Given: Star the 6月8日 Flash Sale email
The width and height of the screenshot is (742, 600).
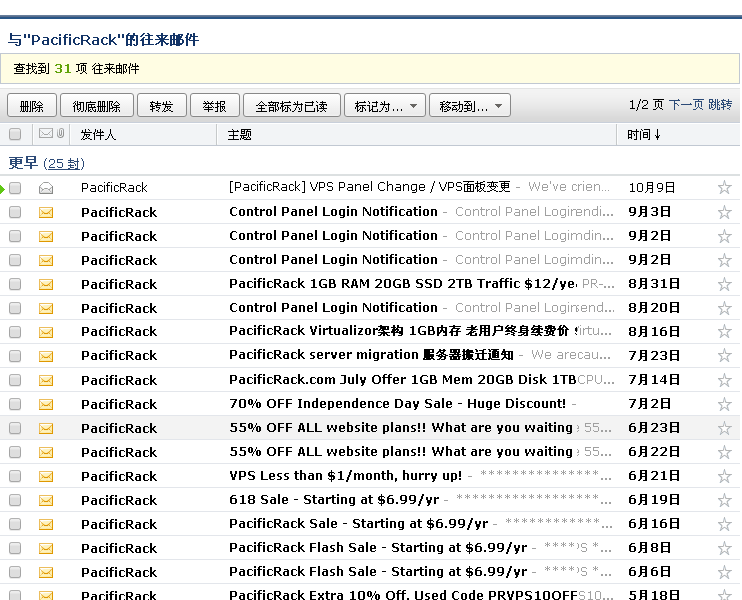Looking at the screenshot, I should click(724, 548).
